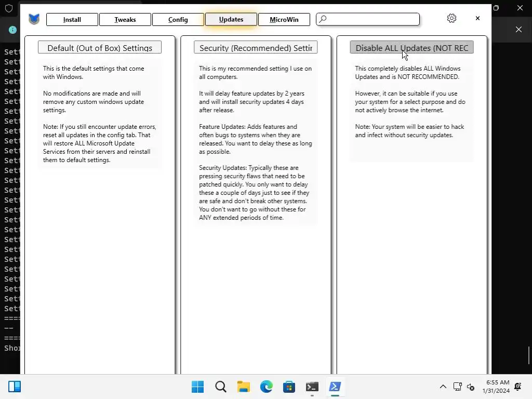
Task: Click text 'Feature Updates: Adds features and'
Action: coord(248,127)
